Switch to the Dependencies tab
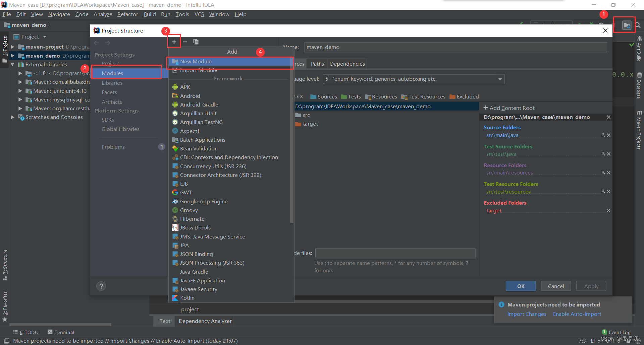 click(x=347, y=64)
